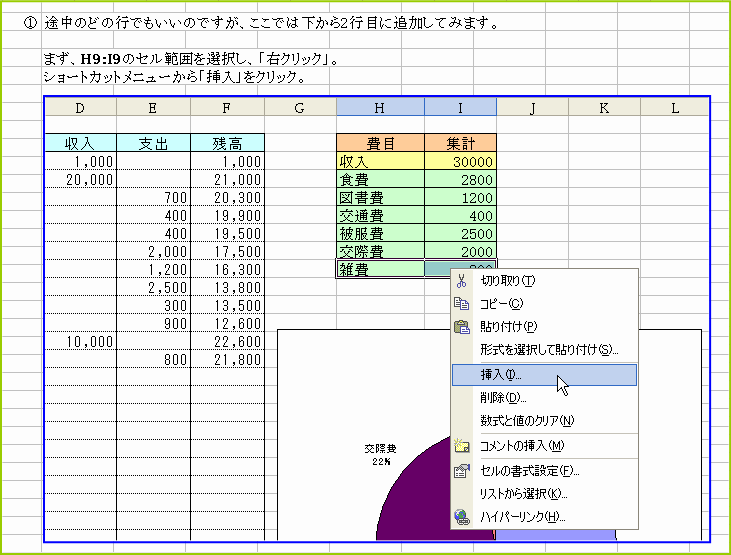This screenshot has width=731, height=555.
Task: Click the 22,600 balance cell
Action: tap(227, 342)
